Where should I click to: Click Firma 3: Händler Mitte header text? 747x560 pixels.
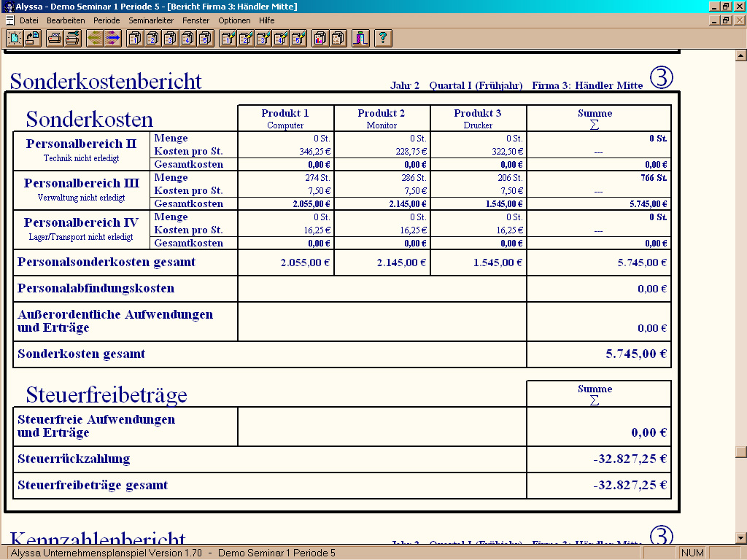pos(587,85)
